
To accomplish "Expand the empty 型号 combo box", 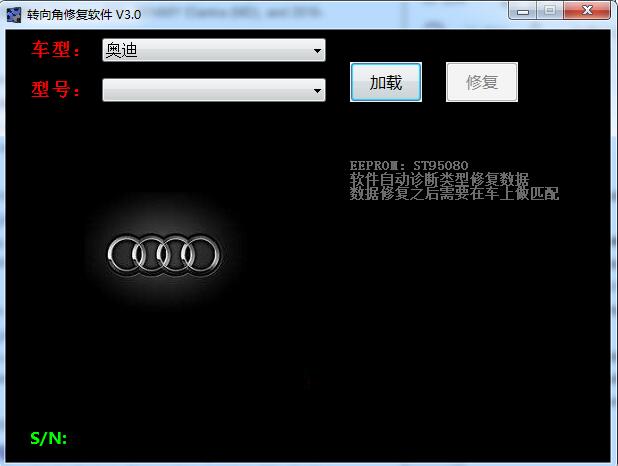I will coord(214,90).
